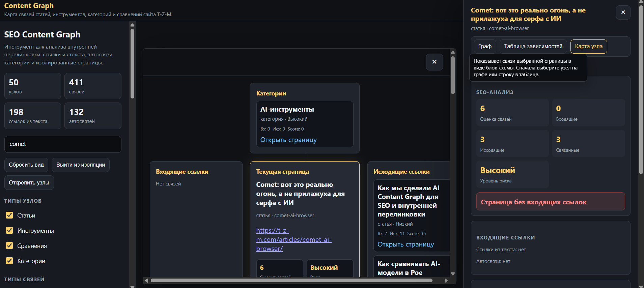Click the modal horizontal scrollbar left arrow
Image resolution: width=644 pixels, height=288 pixels.
point(146,281)
